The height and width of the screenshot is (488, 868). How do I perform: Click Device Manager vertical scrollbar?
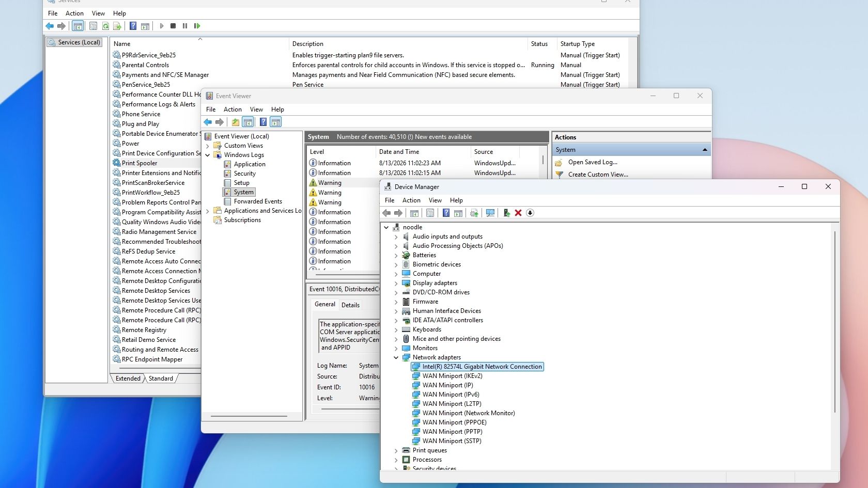835,321
